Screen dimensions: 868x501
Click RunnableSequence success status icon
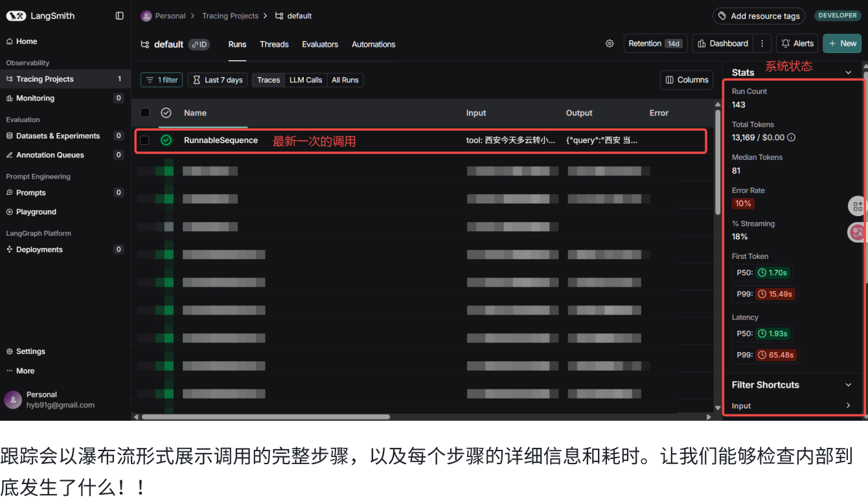[166, 140]
